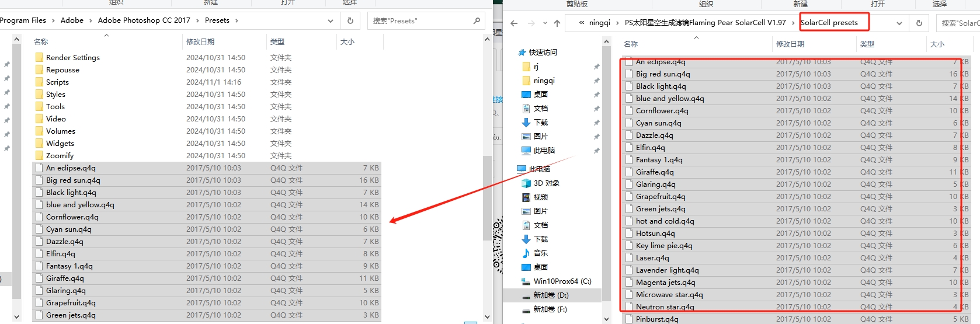Image resolution: width=980 pixels, height=324 pixels.
Task: Expand chevron after Program Files in address bar
Action: [53, 20]
